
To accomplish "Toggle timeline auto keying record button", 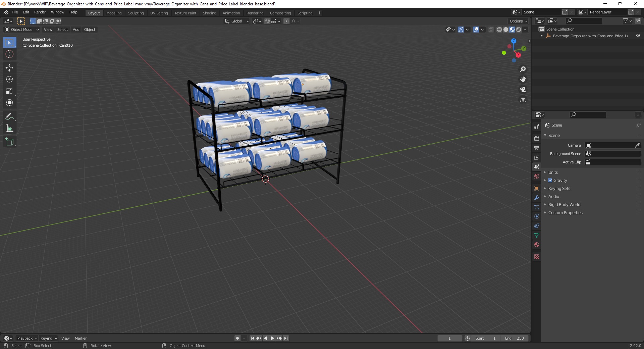I will coord(237,338).
